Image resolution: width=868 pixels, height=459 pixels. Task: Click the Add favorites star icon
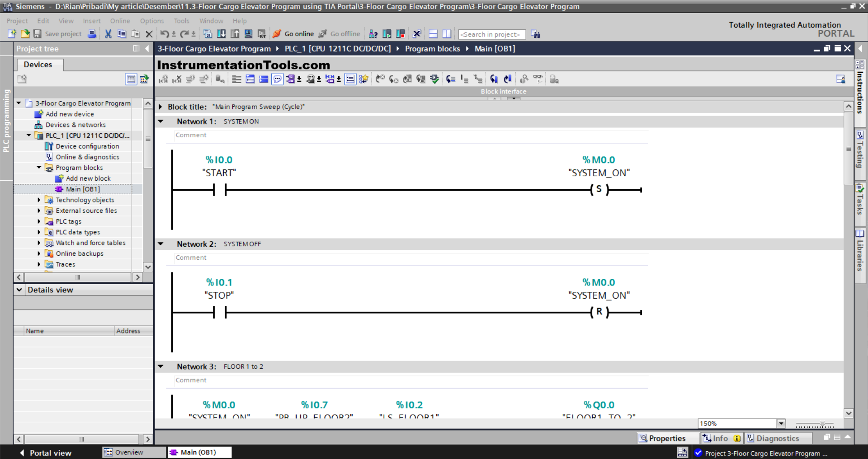(x=363, y=79)
